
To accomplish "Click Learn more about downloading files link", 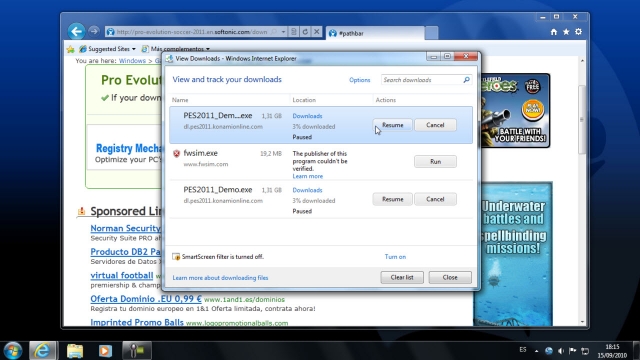I will click(x=220, y=278).
